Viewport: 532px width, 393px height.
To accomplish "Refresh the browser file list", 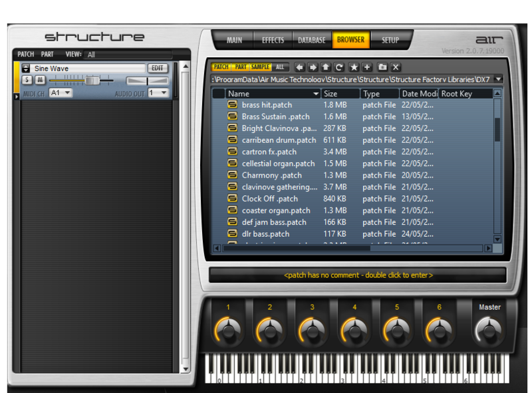I will pyautogui.click(x=339, y=67).
